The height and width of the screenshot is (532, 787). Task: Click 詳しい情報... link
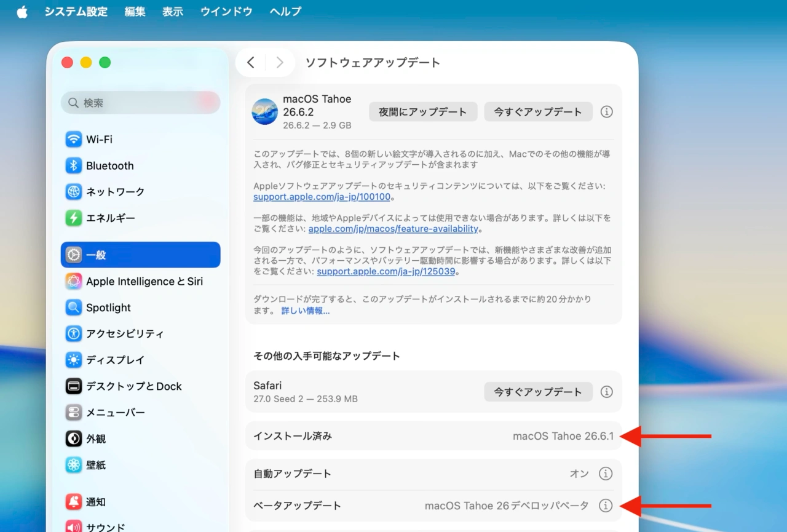coord(306,311)
